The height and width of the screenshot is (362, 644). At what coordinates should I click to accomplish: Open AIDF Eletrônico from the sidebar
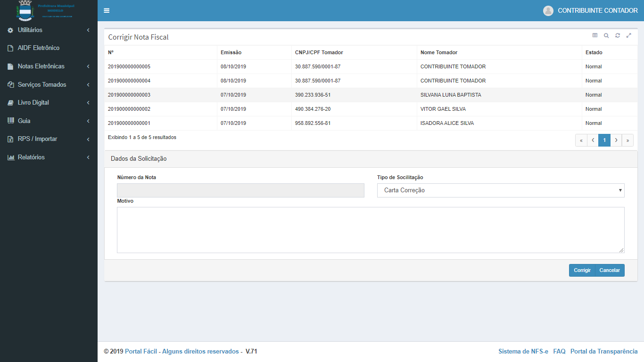(x=38, y=48)
